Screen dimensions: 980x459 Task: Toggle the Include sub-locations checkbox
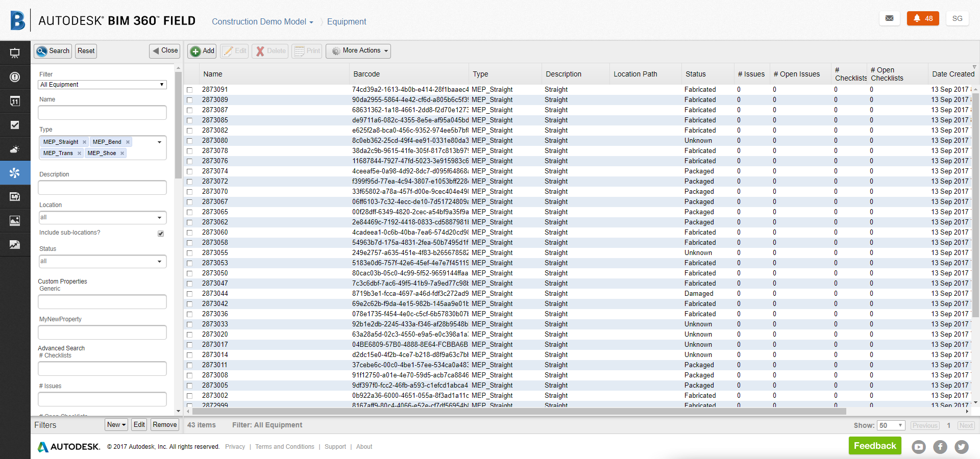(160, 234)
